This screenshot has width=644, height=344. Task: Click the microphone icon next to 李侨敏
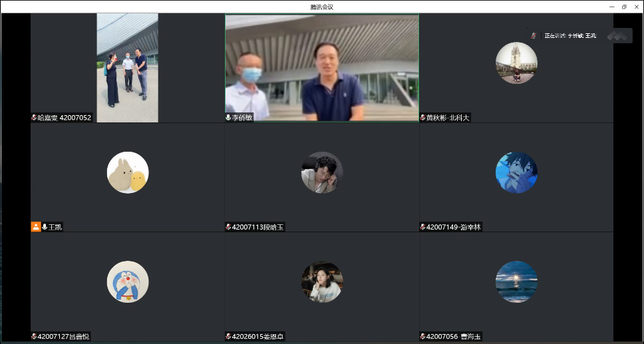[228, 118]
